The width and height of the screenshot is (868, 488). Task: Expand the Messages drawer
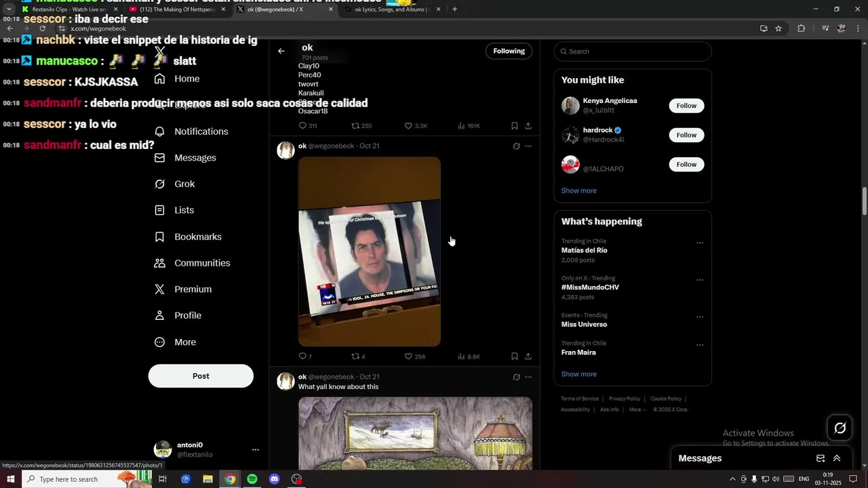coord(837,458)
